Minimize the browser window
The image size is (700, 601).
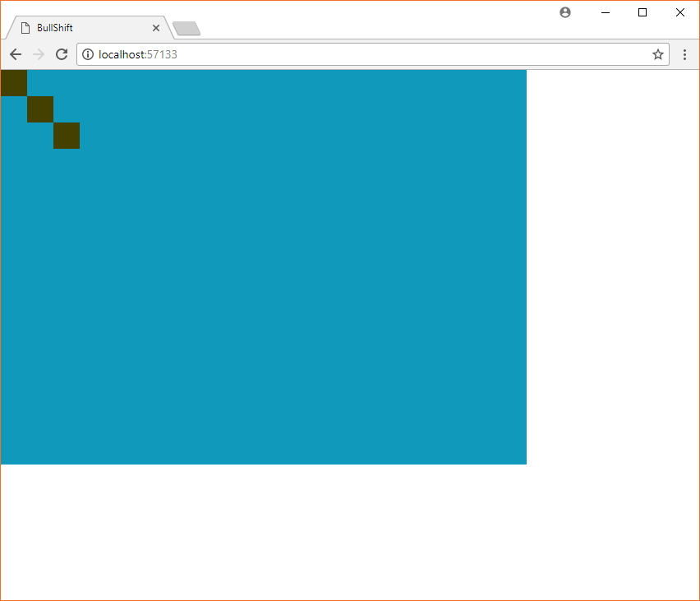pyautogui.click(x=606, y=12)
